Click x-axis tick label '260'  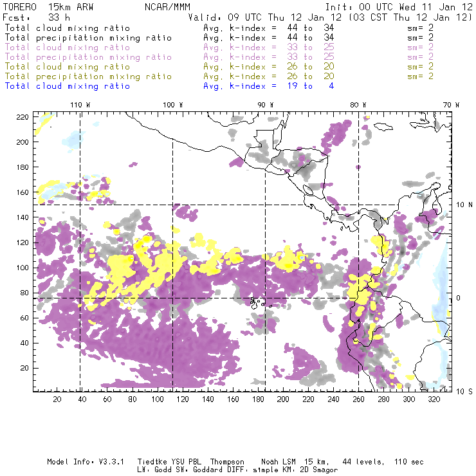(358, 399)
